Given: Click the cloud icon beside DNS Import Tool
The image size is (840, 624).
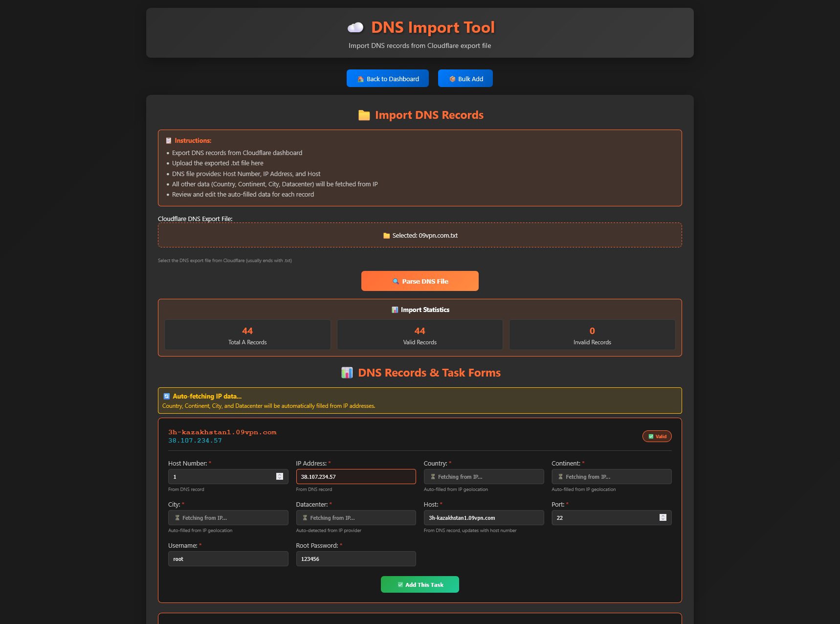Looking at the screenshot, I should (x=355, y=27).
